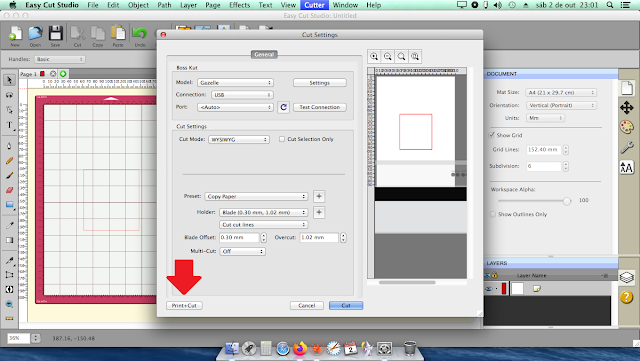Viewport: 640px width, 361px height.
Task: Click zoom out icon above cut preview
Action: [x=388, y=57]
